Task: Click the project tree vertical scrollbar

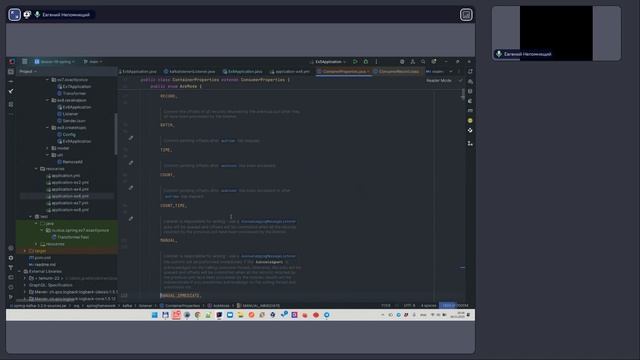Action: point(116,134)
